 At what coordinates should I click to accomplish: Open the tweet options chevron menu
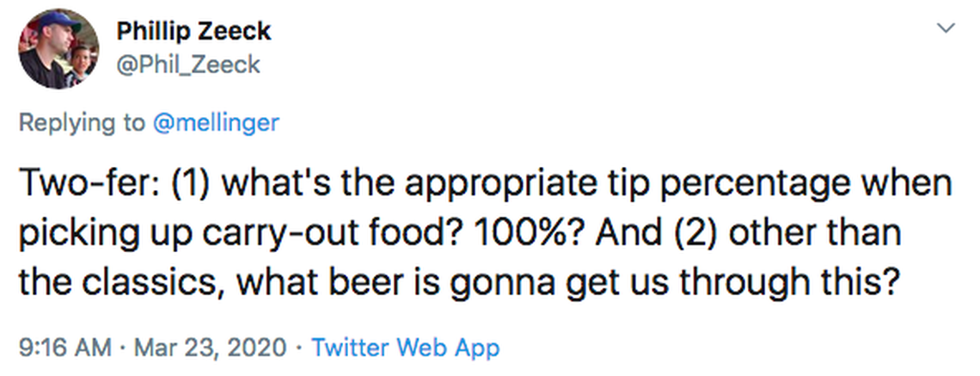[946, 29]
